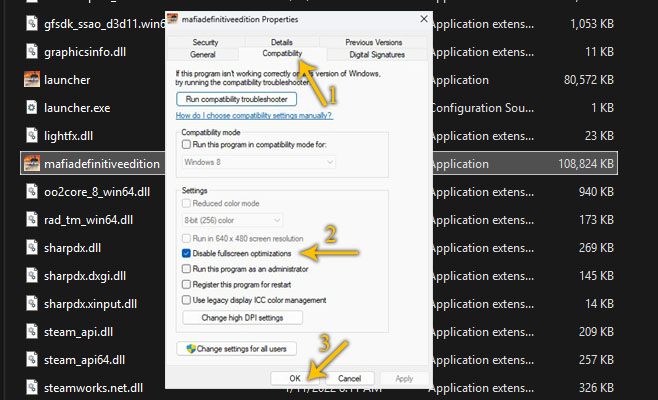Click the gfsdk_ssao_d3d11 file icon
The height and width of the screenshot is (400, 658).
pos(32,23)
